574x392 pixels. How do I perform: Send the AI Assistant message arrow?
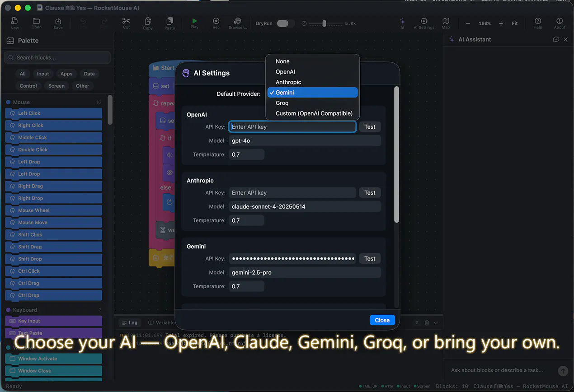563,371
